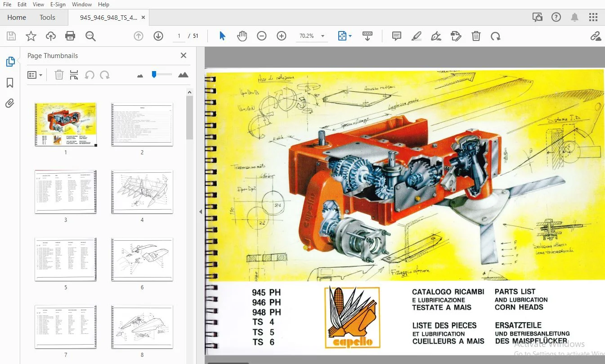Go to previous page arrow
The image size is (605, 364).
pos(139,36)
